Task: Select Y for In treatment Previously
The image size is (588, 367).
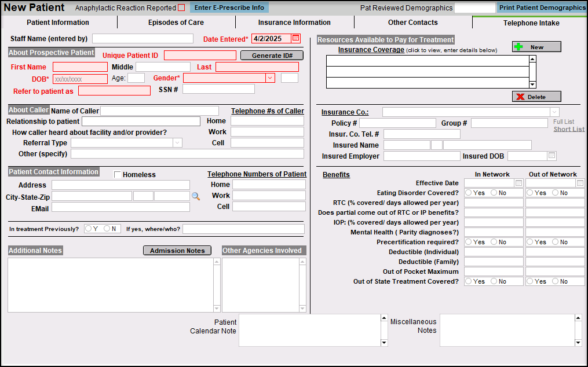Action: [89, 229]
